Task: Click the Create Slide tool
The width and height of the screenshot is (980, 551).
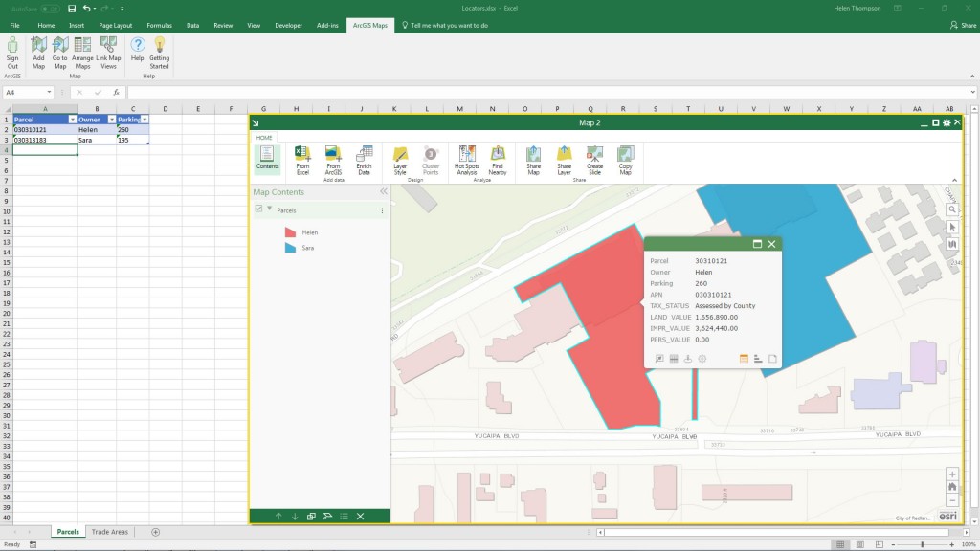Action: 594,161
